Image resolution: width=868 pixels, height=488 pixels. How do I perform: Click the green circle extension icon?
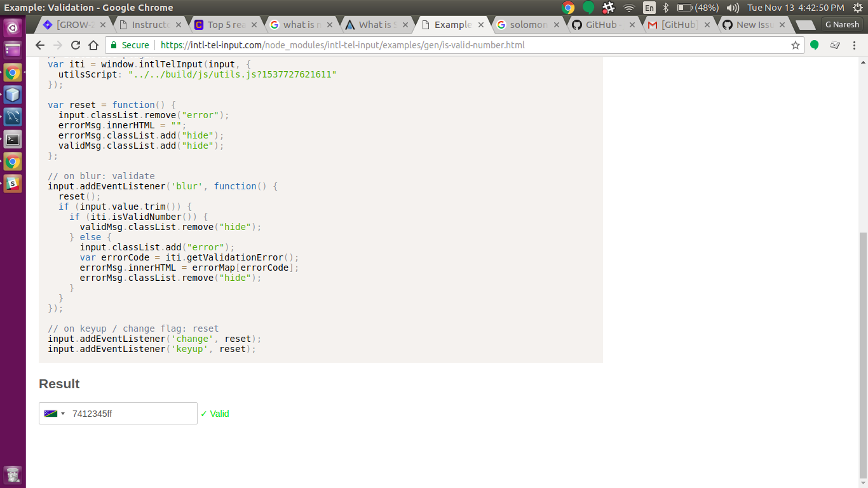click(x=814, y=45)
